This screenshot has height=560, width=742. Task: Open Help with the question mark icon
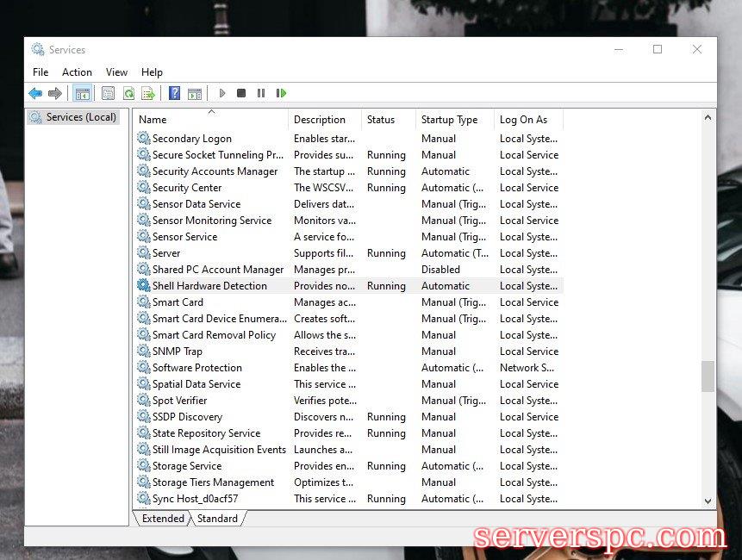tap(174, 93)
